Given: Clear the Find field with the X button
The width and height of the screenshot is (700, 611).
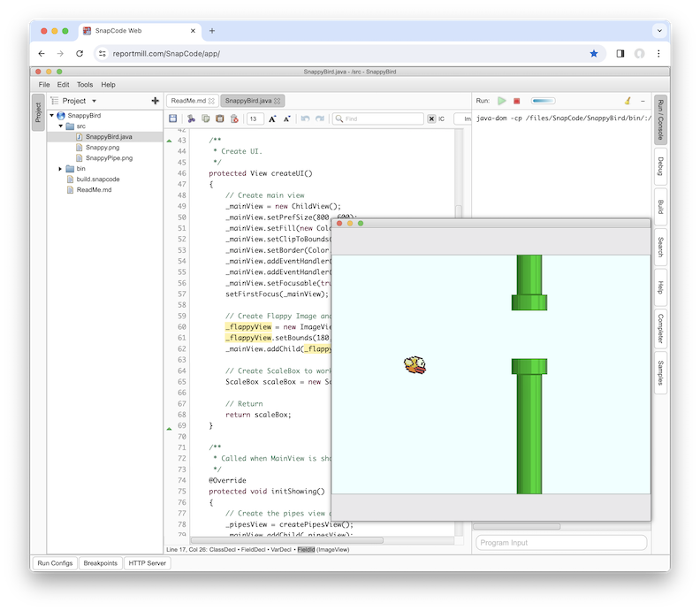Looking at the screenshot, I should (x=431, y=118).
